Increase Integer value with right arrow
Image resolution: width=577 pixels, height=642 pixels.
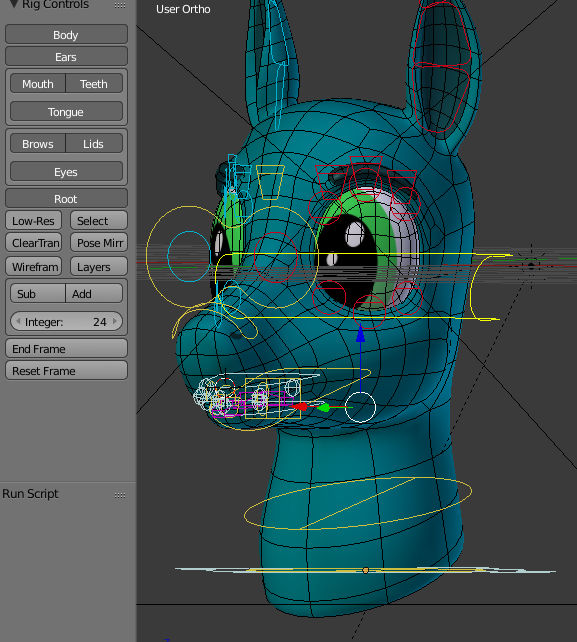click(115, 321)
